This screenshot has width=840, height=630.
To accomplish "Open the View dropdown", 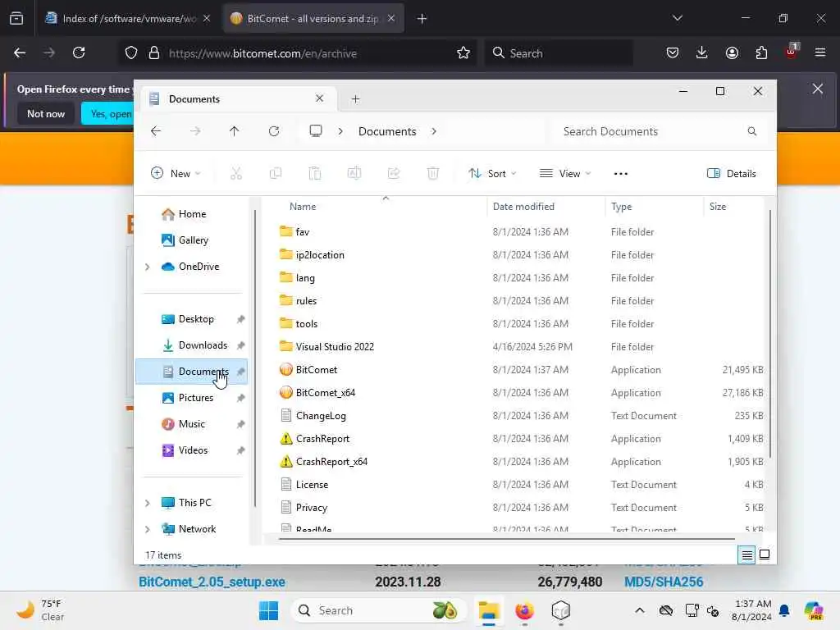I will 565,174.
